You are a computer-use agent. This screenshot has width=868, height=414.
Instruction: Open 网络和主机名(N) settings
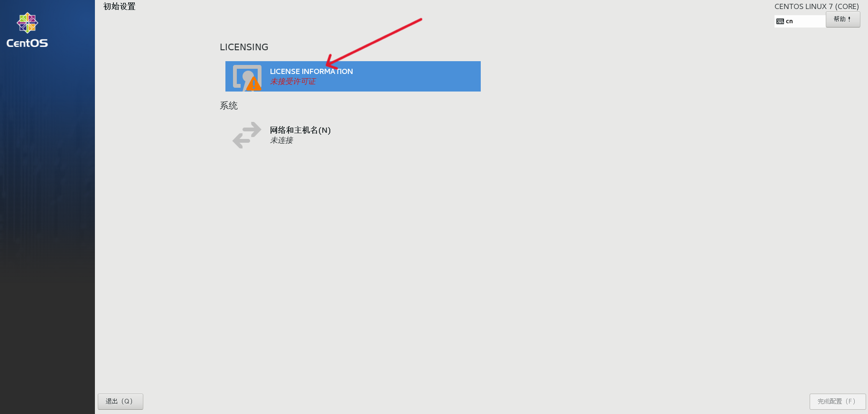[x=300, y=130]
